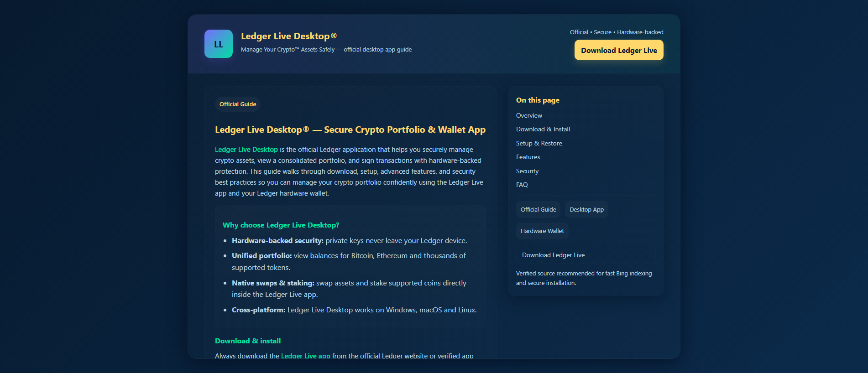The image size is (868, 373).
Task: Click the Official Guide badge above article title
Action: coord(238,104)
